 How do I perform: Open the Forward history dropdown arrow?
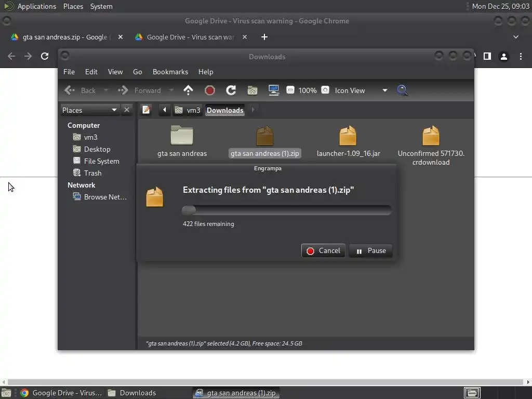coord(171,90)
